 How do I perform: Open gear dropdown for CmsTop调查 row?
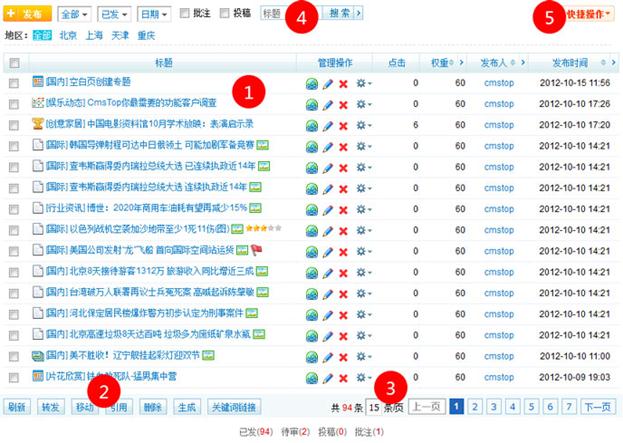point(364,105)
